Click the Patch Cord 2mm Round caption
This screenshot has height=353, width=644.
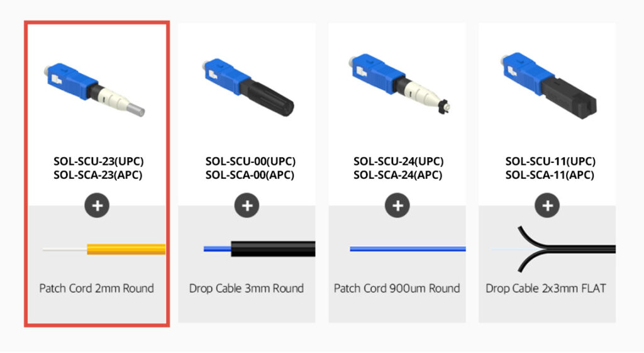click(96, 289)
